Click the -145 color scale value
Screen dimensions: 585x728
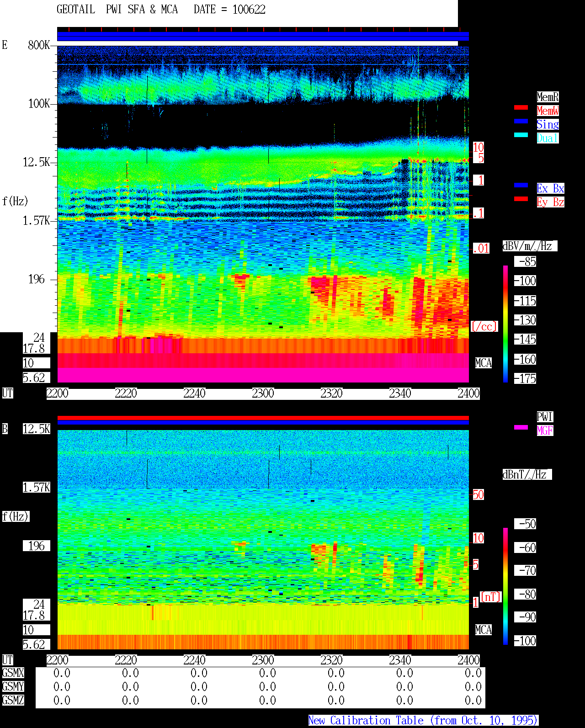(x=526, y=339)
